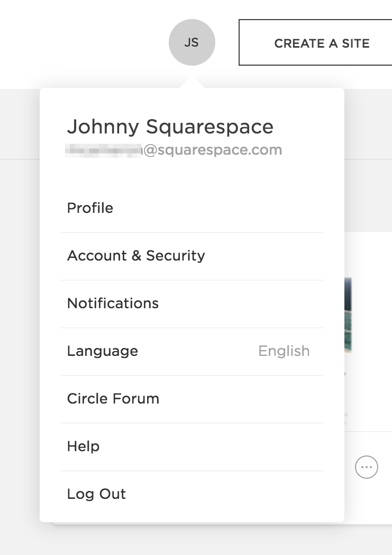Go to Account & Security settings
Image resolution: width=392 pixels, height=555 pixels.
[x=136, y=256]
